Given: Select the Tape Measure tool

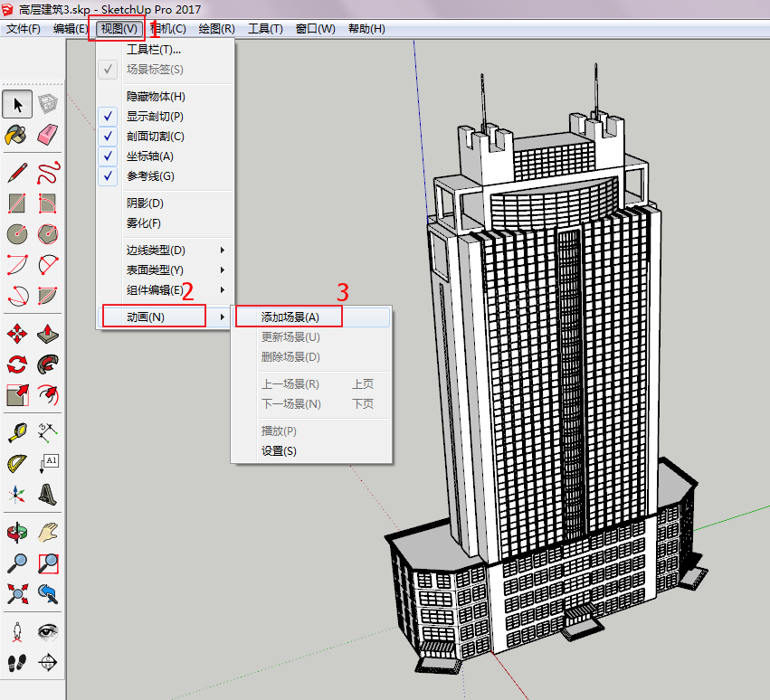Looking at the screenshot, I should [x=16, y=431].
